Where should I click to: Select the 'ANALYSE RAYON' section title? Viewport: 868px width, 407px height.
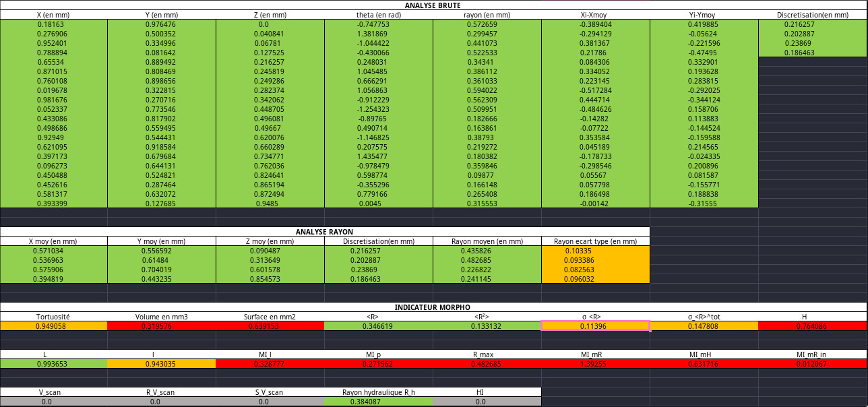pyautogui.click(x=325, y=232)
